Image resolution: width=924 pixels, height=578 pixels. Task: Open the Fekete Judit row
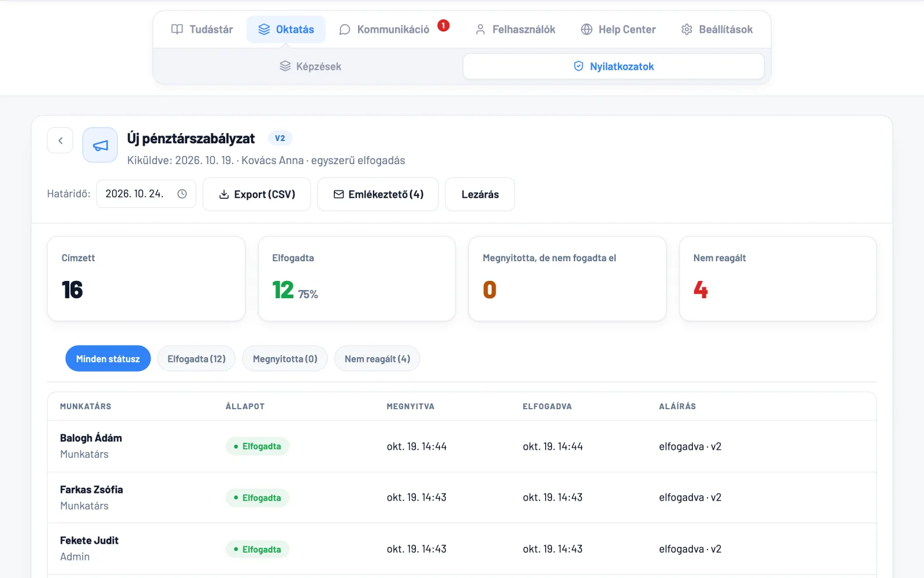coord(462,549)
